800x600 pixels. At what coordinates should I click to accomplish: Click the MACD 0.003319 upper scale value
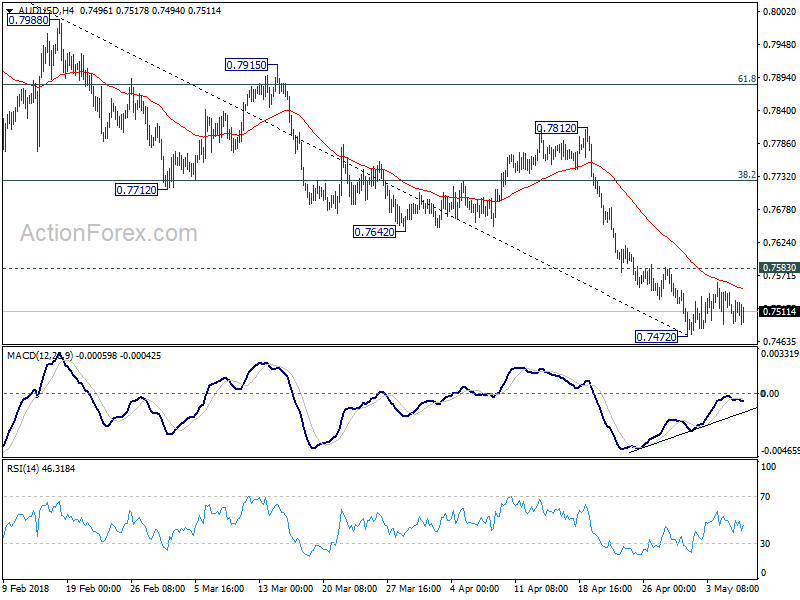click(780, 353)
